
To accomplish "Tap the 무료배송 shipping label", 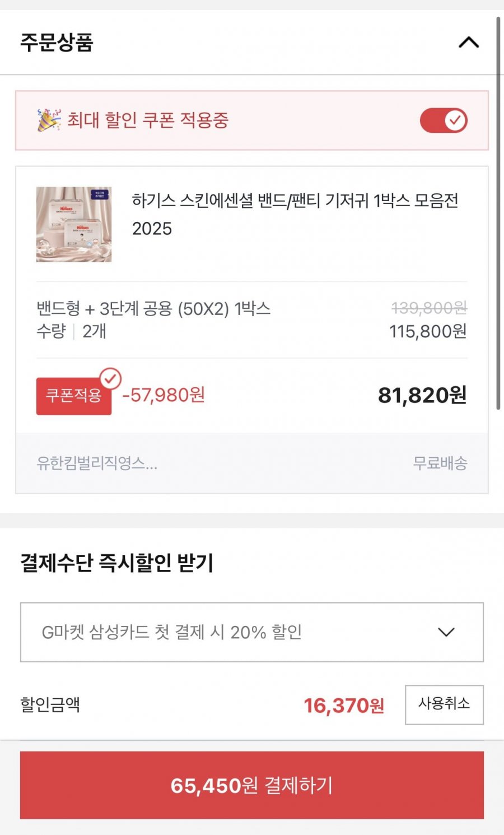I will tap(440, 463).
